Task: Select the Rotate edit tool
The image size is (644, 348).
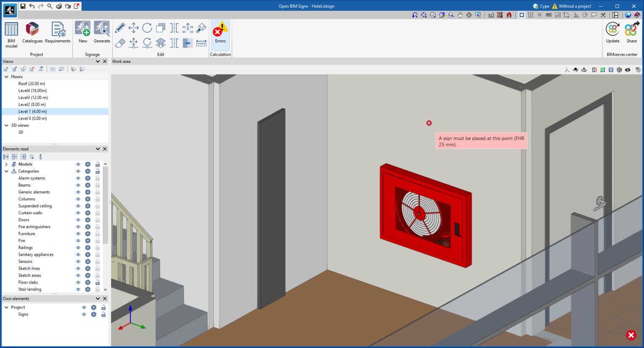Action: coord(147,28)
